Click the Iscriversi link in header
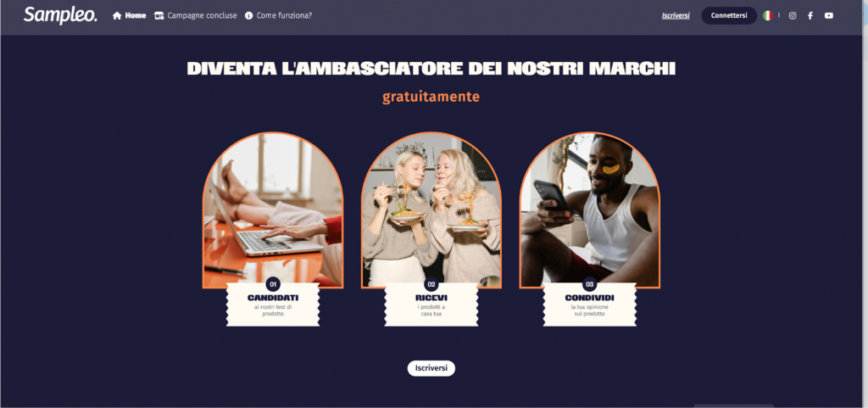 click(x=676, y=15)
